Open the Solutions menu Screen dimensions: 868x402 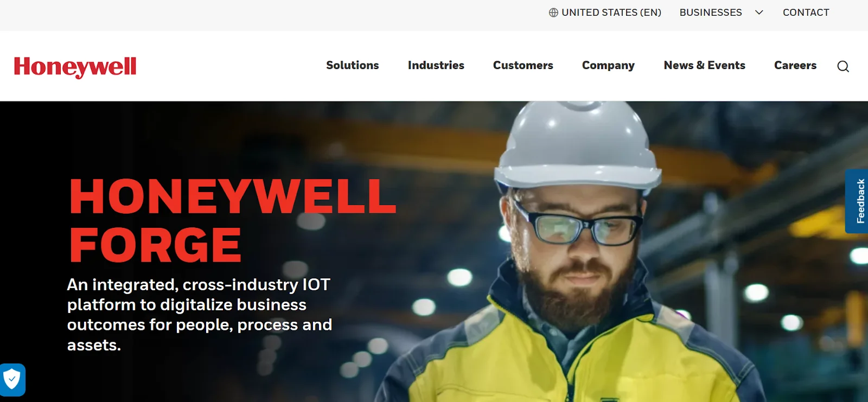(353, 65)
